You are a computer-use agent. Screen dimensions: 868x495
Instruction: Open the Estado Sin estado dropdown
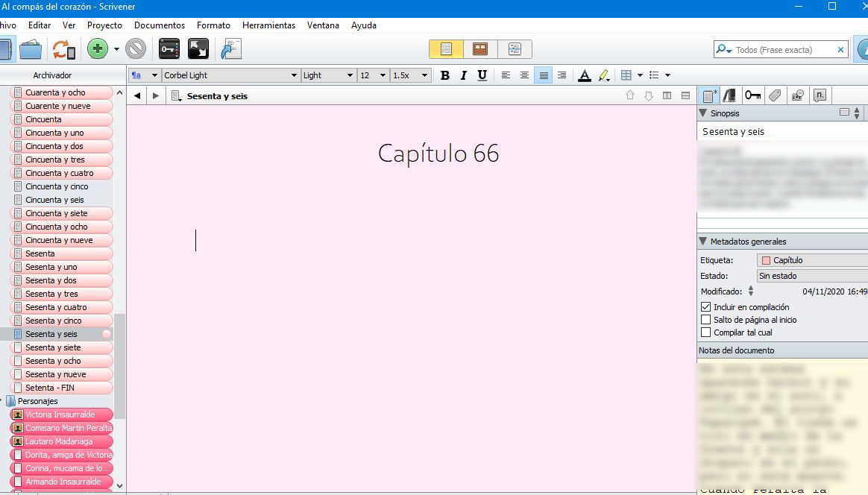pyautogui.click(x=812, y=276)
